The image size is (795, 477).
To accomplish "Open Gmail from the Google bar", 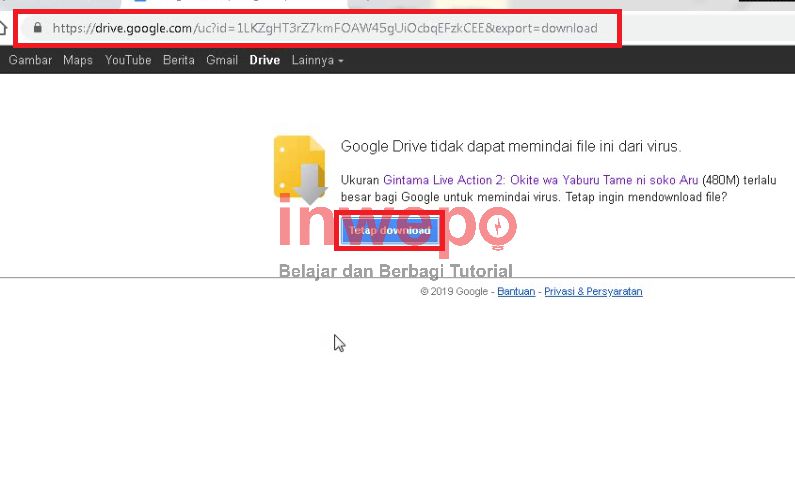I will pos(222,60).
